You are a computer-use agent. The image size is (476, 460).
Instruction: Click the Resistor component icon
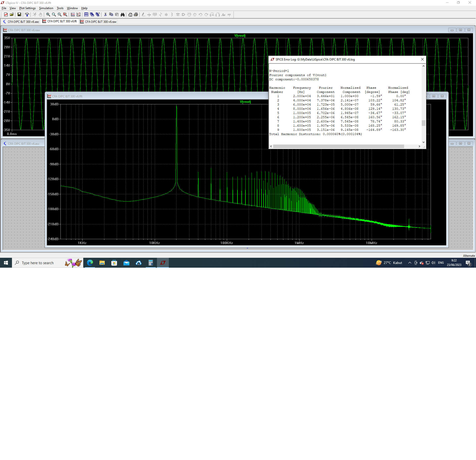tap(160, 15)
